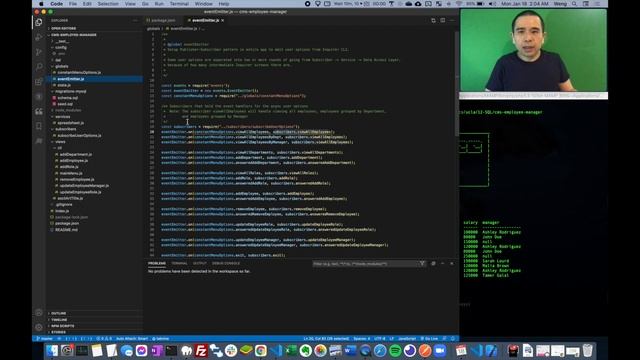Close the bottom panel

[452, 264]
